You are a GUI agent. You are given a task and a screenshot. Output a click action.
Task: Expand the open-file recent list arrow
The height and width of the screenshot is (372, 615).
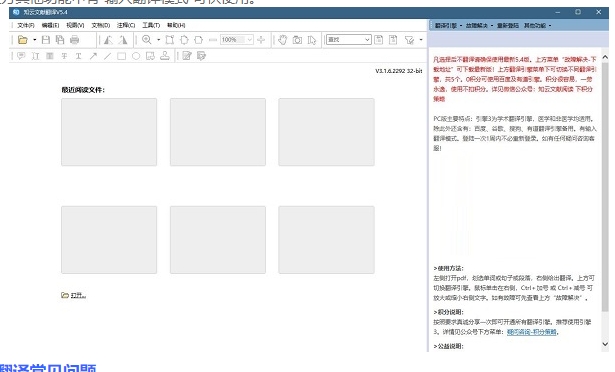pos(35,40)
